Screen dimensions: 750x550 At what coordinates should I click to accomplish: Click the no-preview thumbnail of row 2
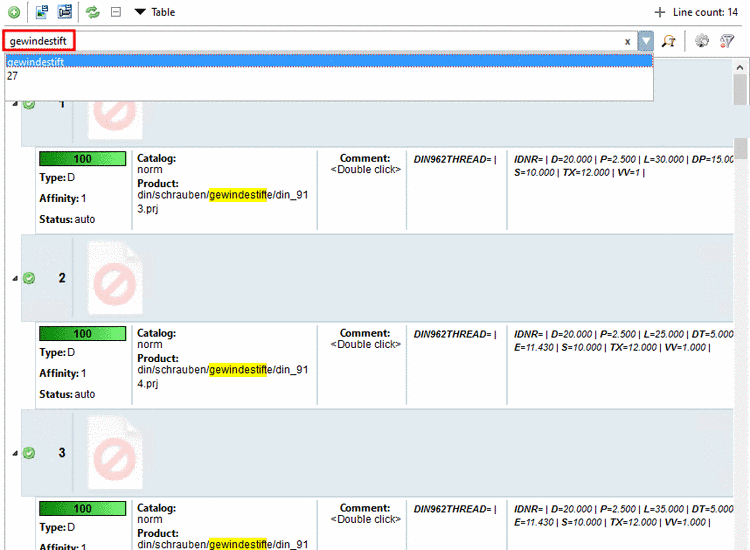point(115,278)
